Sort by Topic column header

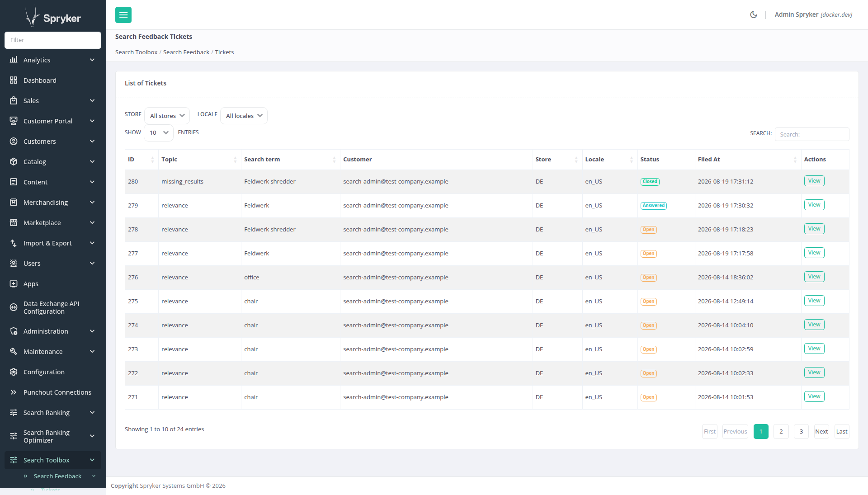(x=199, y=160)
